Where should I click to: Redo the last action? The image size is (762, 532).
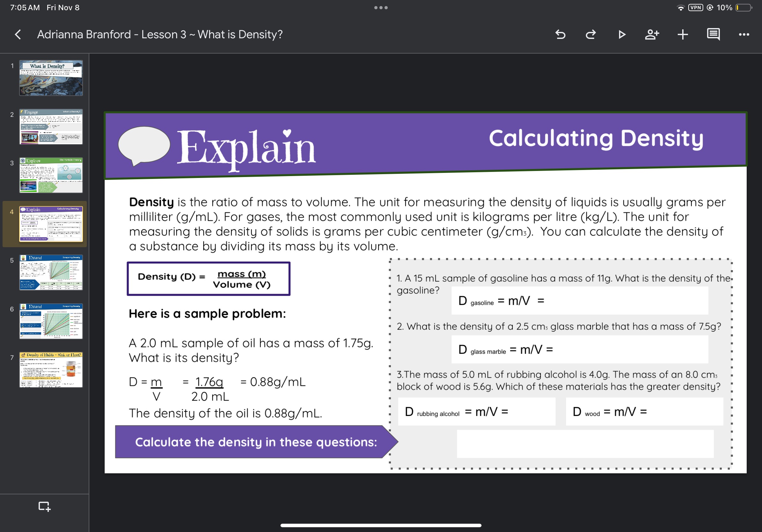point(591,34)
